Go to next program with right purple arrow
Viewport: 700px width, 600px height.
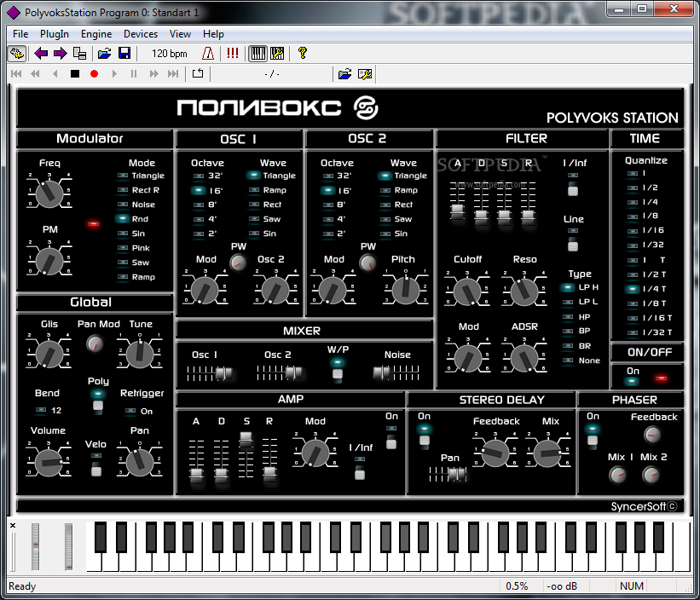(x=60, y=54)
